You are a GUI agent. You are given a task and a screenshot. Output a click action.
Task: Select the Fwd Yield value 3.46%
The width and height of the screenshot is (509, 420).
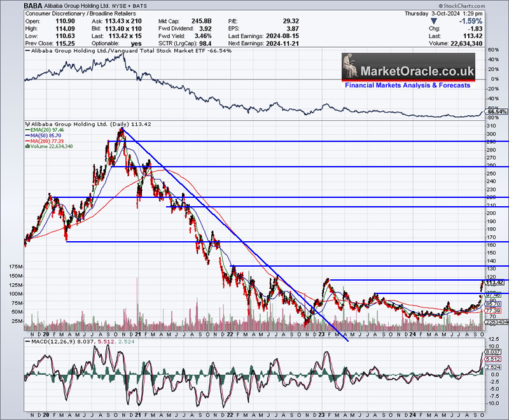point(203,36)
